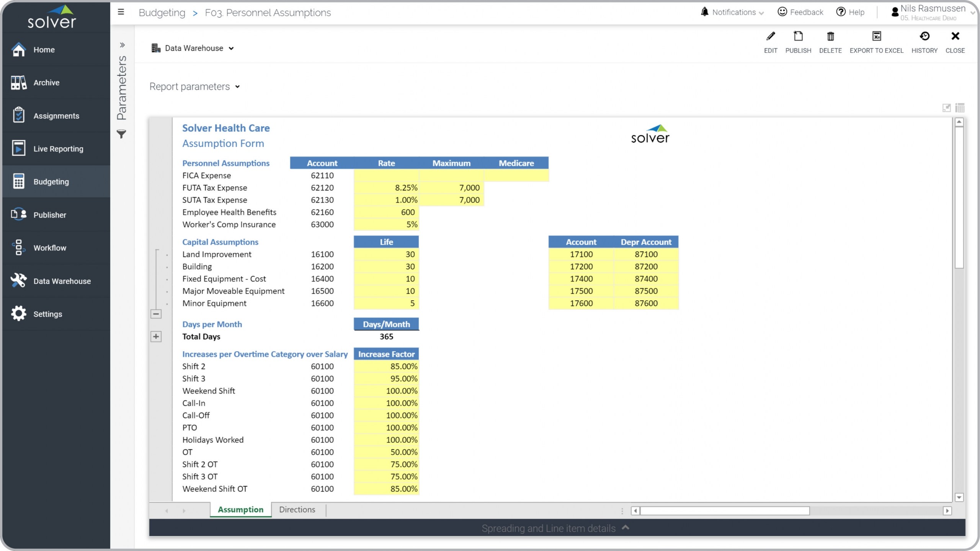Click the Publish document icon

798,37
